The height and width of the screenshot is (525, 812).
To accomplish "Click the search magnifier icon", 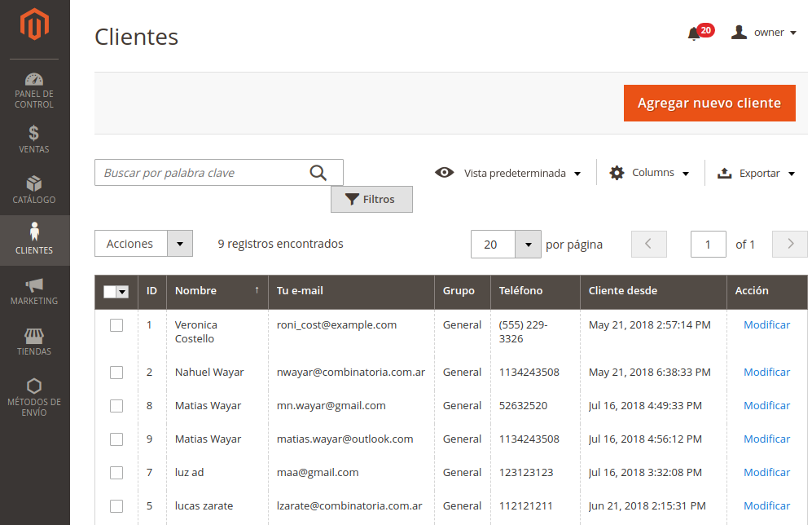I will click(x=318, y=173).
